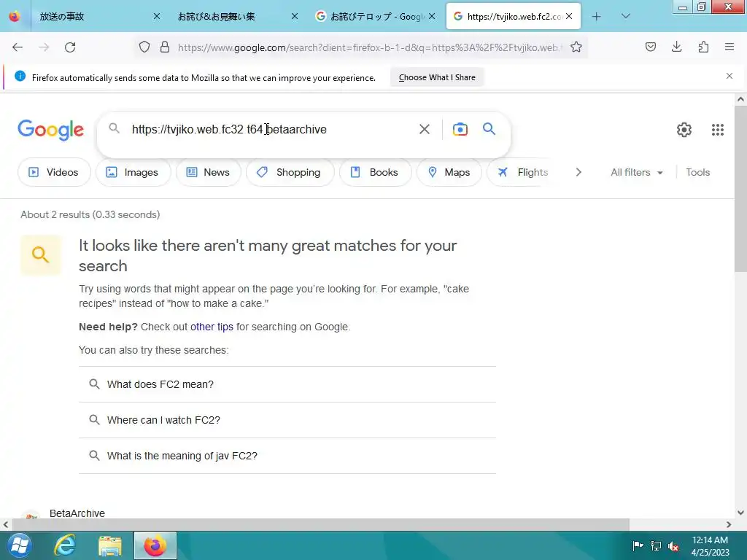Open the extensions puzzle icon
The width and height of the screenshot is (747, 560).
(x=703, y=47)
